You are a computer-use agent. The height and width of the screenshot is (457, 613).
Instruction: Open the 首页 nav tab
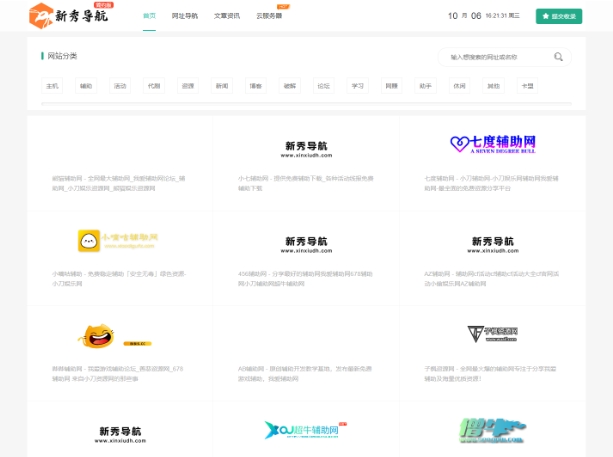click(149, 16)
